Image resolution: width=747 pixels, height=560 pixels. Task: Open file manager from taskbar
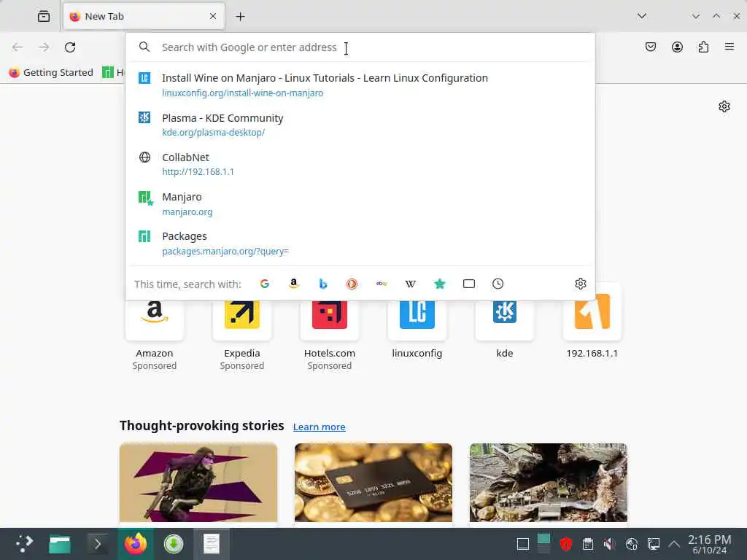point(60,544)
